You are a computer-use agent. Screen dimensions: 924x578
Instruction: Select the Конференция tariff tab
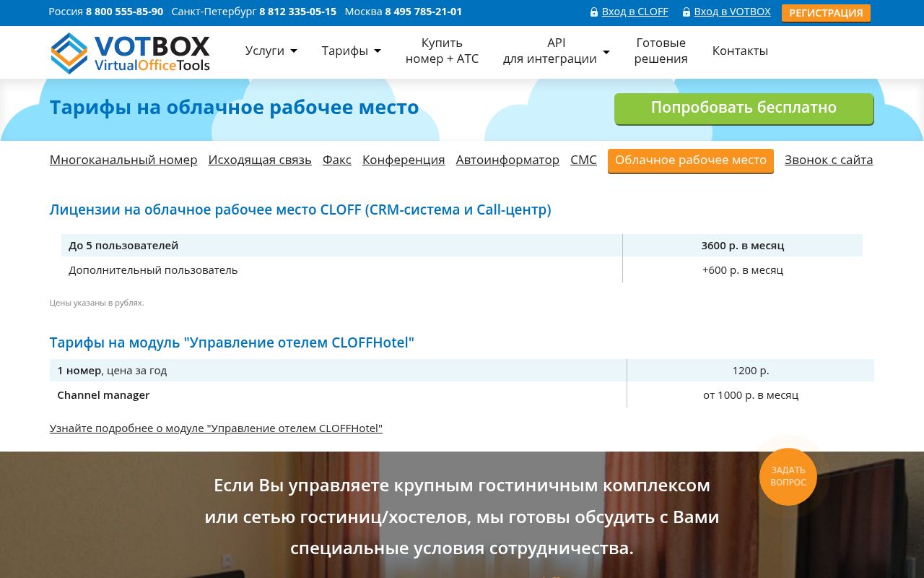404,160
